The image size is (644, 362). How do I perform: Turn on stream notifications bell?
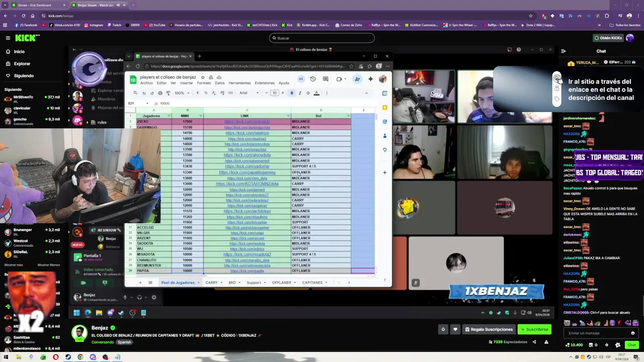(x=443, y=329)
